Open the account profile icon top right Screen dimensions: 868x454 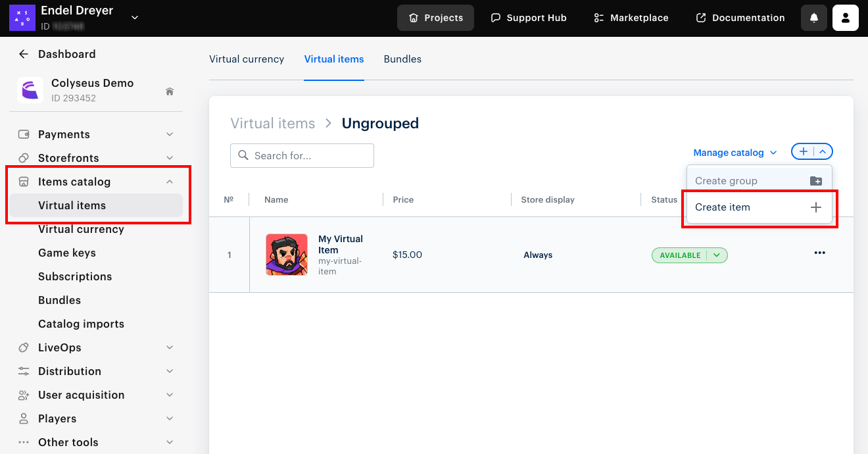tap(845, 18)
